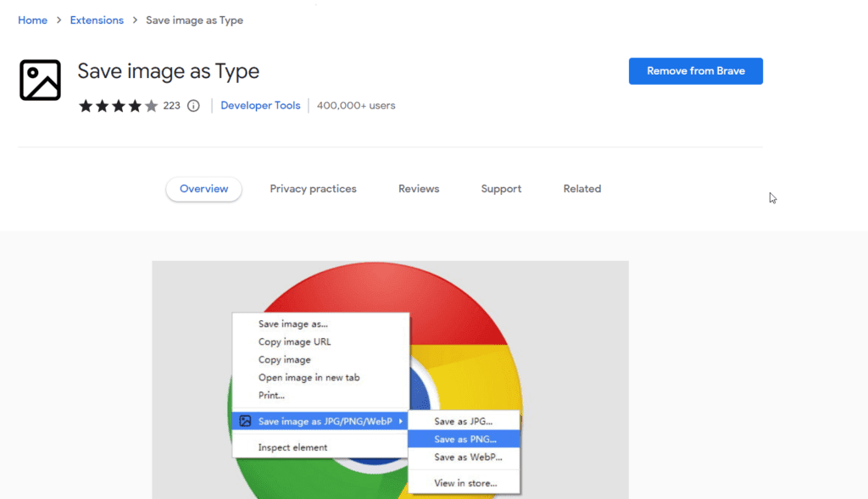Image resolution: width=868 pixels, height=499 pixels.
Task: Open the Extensions breadcrumb link
Action: (x=97, y=20)
